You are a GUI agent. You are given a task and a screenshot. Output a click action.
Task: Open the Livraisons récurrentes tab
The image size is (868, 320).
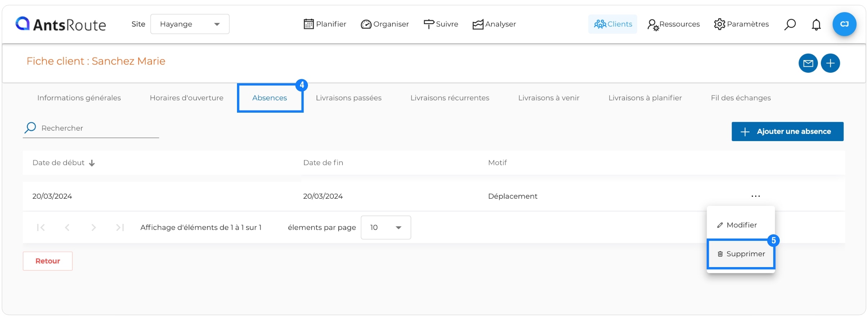pos(450,98)
